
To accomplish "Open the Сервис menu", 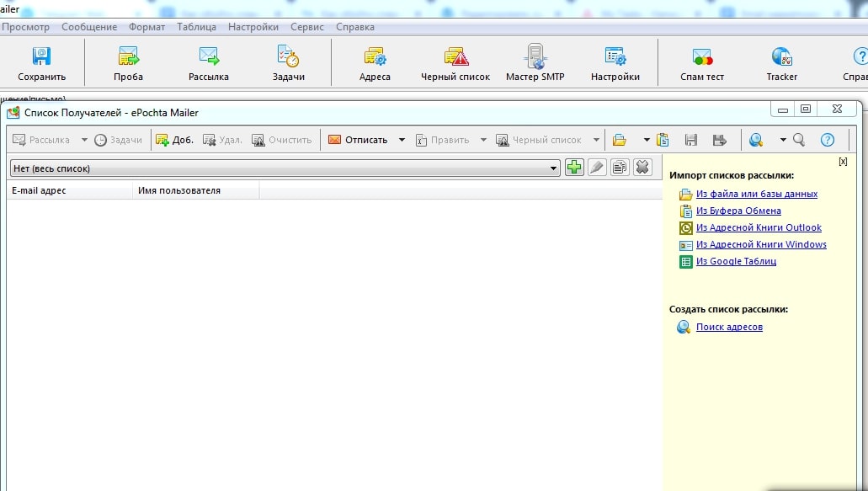I will click(x=306, y=27).
